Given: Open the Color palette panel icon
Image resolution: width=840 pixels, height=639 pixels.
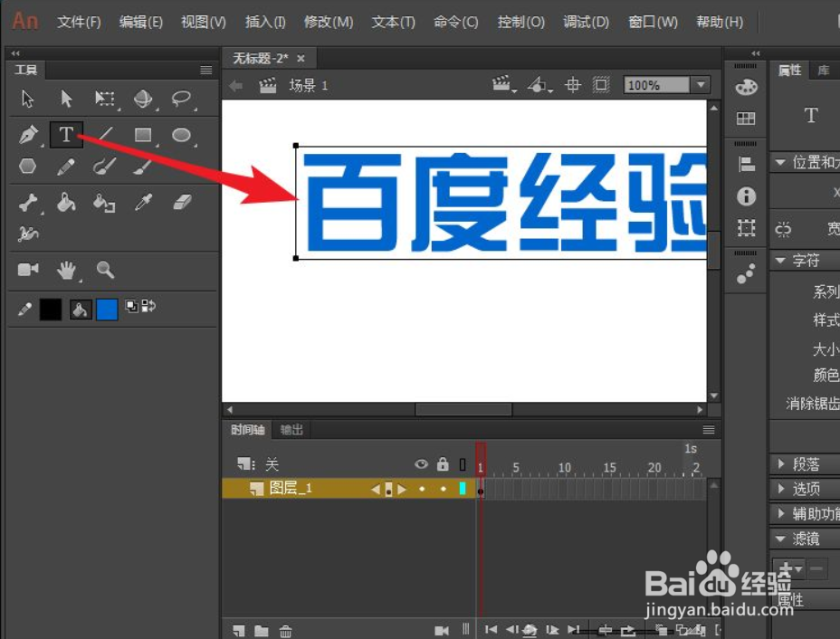Looking at the screenshot, I should pyautogui.click(x=746, y=87).
